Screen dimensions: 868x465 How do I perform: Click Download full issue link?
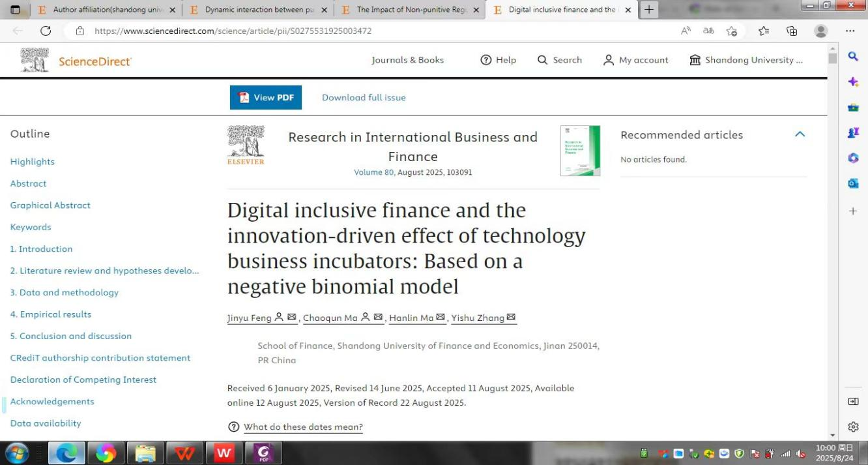(x=364, y=97)
